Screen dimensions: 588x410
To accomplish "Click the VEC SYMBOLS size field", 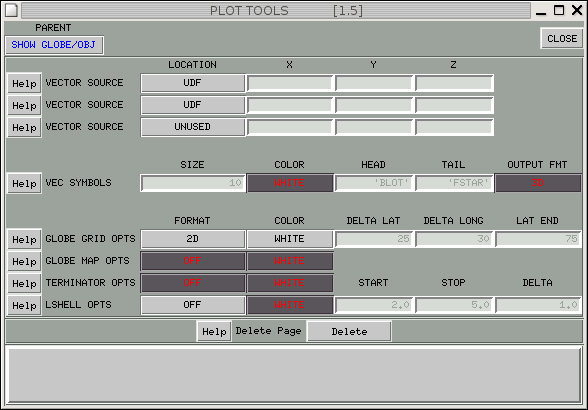I will point(193,183).
